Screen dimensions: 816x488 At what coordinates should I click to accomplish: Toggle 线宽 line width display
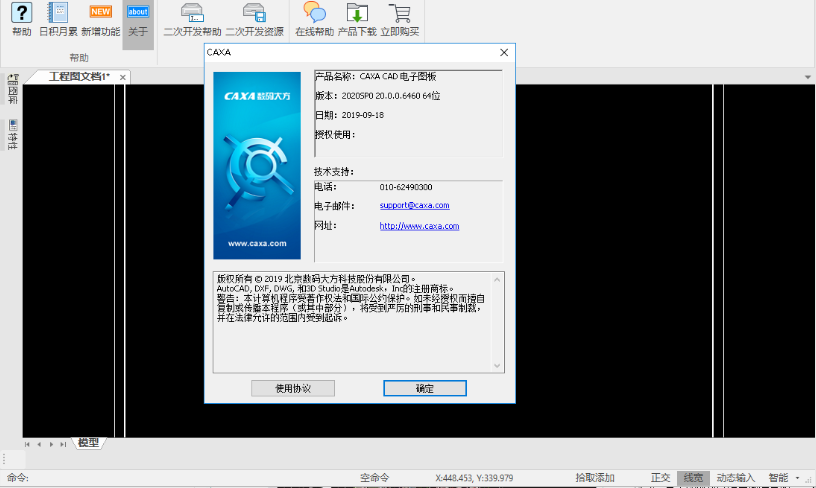click(x=693, y=478)
